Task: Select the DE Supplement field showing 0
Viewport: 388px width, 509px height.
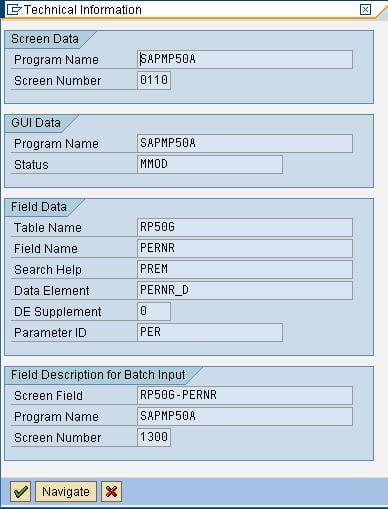Action: [x=154, y=311]
